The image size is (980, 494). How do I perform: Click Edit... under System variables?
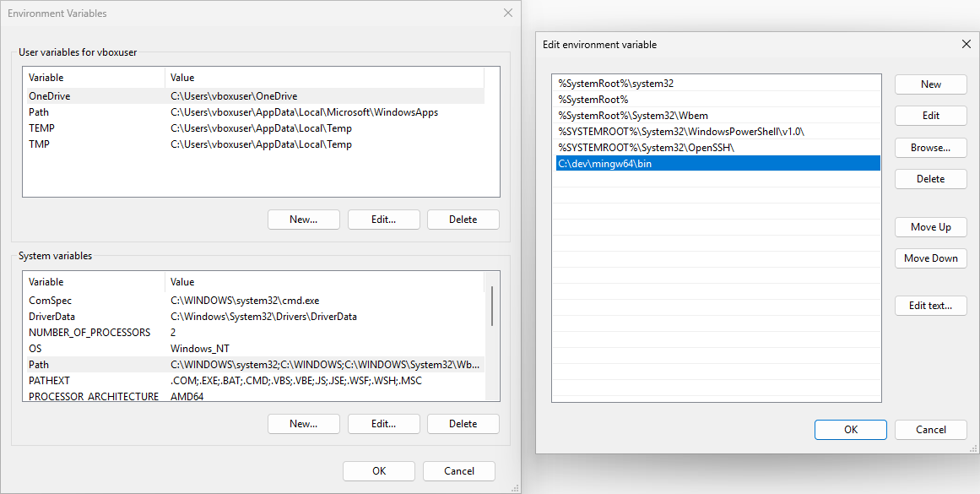click(383, 424)
